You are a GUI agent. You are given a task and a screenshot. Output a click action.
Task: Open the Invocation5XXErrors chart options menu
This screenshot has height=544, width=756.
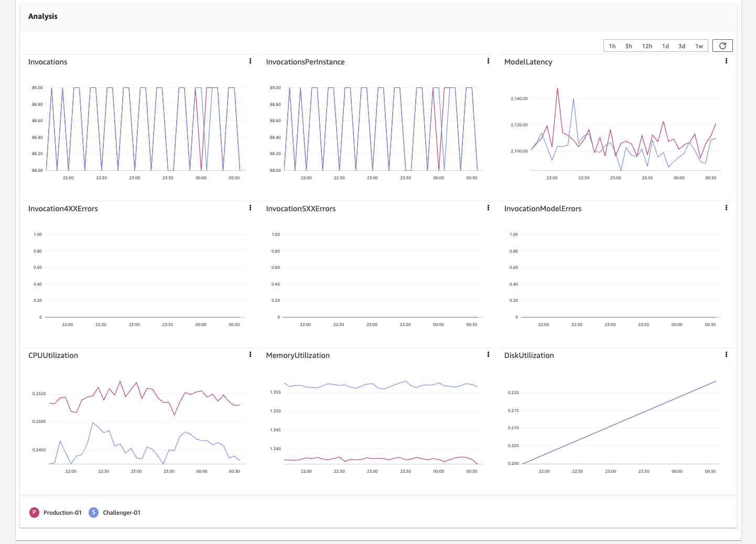coord(488,208)
